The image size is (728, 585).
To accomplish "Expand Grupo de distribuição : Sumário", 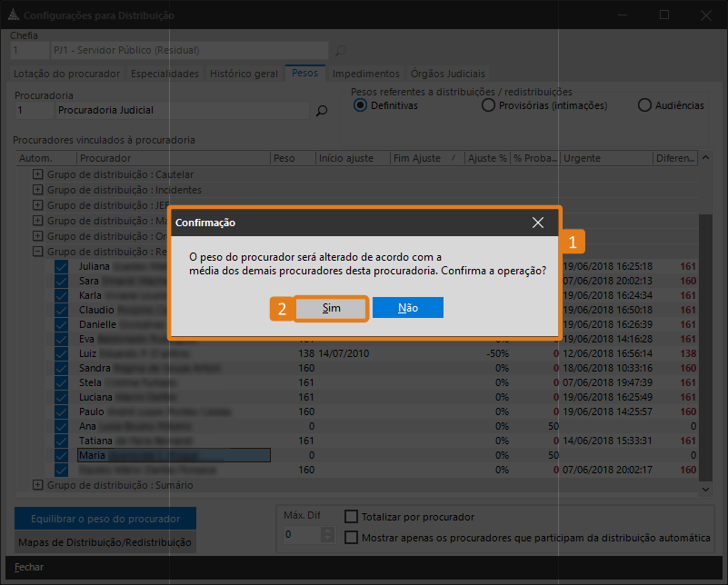I will point(38,485).
